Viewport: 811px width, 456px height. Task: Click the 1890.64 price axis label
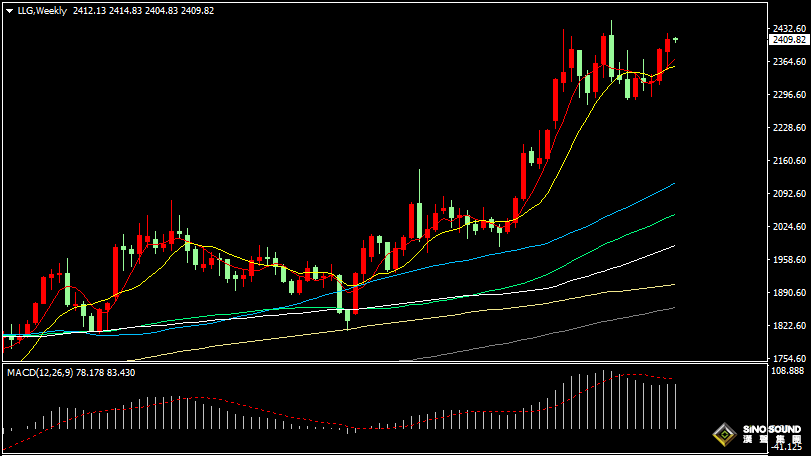pyautogui.click(x=787, y=293)
